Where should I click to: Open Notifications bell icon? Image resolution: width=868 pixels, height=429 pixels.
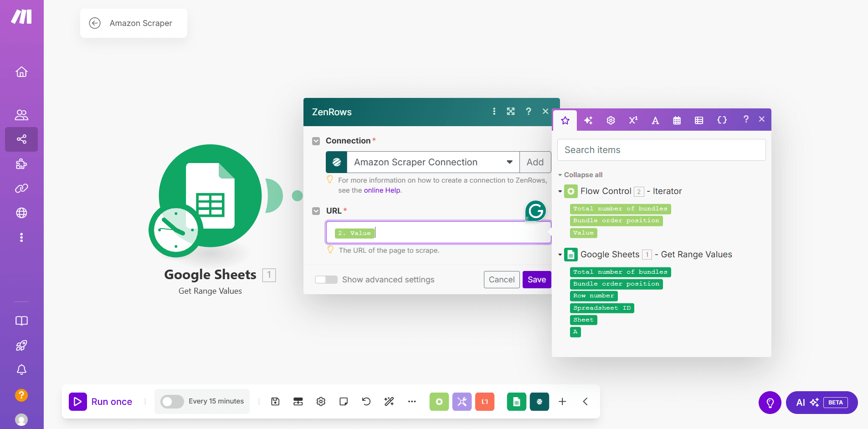pyautogui.click(x=21, y=369)
